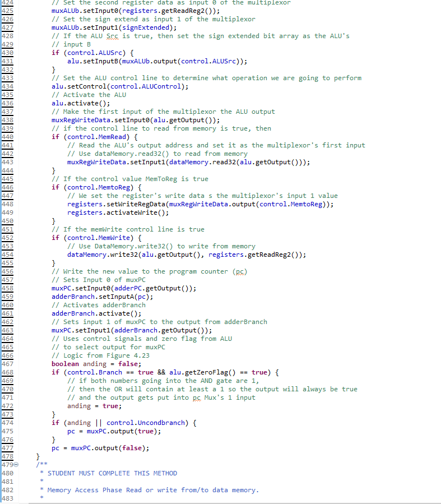Click the comment '// Sets Input 0 of muxPC'
The height and width of the screenshot is (504, 441).
click(x=98, y=280)
